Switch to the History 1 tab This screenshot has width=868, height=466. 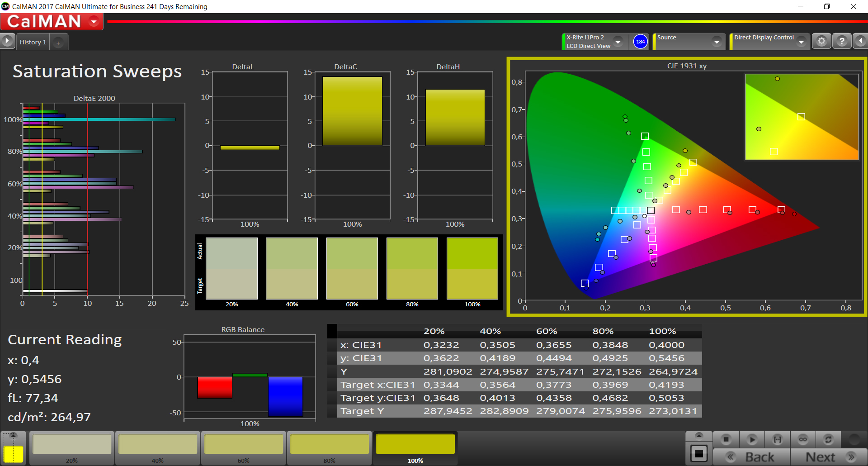33,42
